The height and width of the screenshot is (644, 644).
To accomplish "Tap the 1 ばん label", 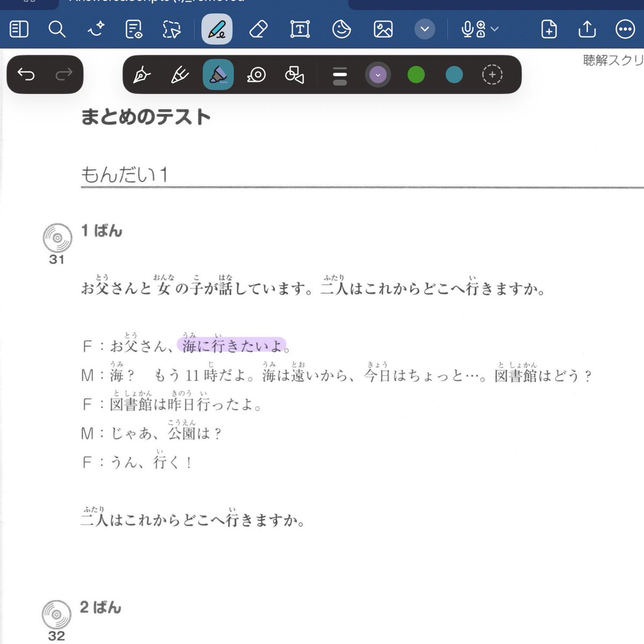I will (x=101, y=231).
